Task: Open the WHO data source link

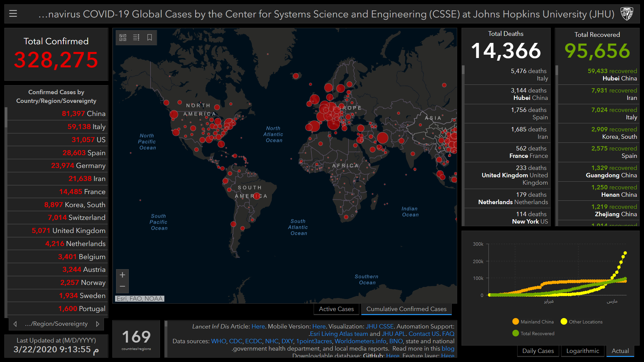Action: click(218, 341)
